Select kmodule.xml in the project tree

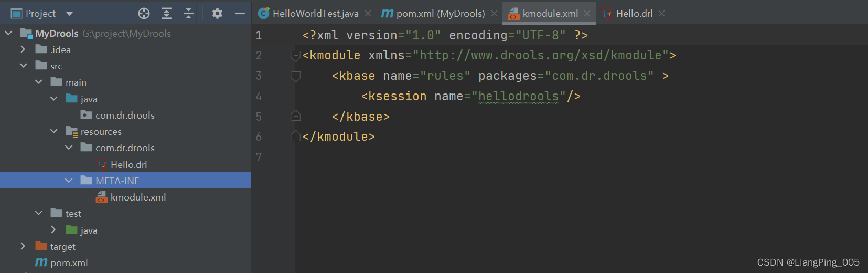138,197
